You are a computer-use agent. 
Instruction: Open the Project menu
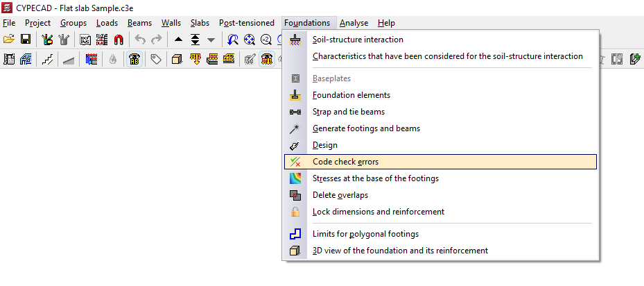[x=38, y=23]
